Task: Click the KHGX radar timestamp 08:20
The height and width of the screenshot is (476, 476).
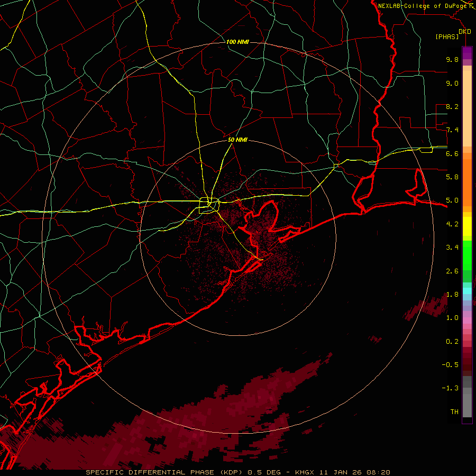Action: click(x=343, y=472)
